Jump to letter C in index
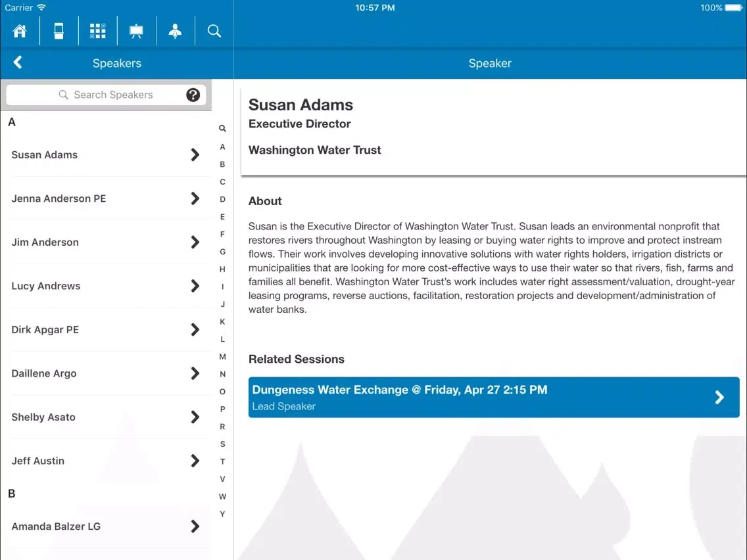The width and height of the screenshot is (747, 560). 222,182
